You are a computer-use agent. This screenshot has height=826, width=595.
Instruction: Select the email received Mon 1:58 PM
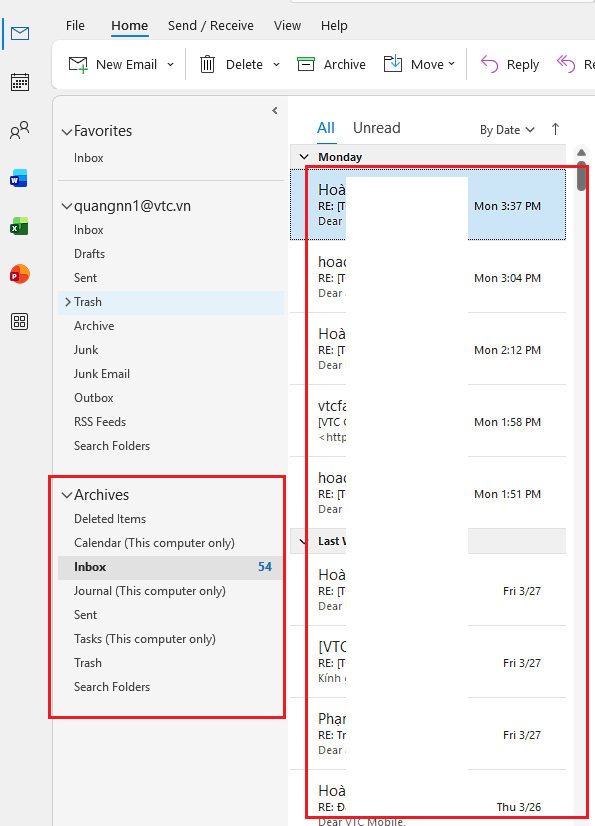pyautogui.click(x=428, y=421)
